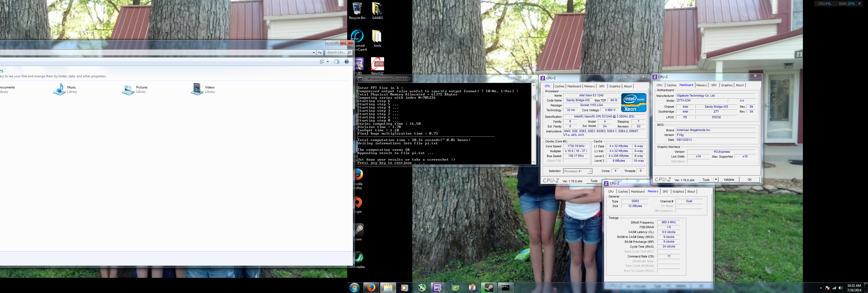Click OK in the Mainboard CPU-Z window
This screenshot has height=293, width=868.
(x=749, y=180)
